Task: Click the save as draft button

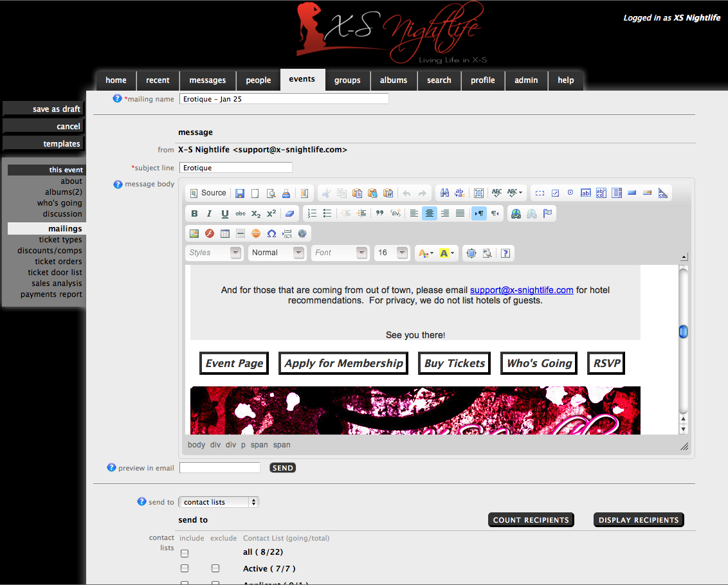Action: click(x=44, y=109)
